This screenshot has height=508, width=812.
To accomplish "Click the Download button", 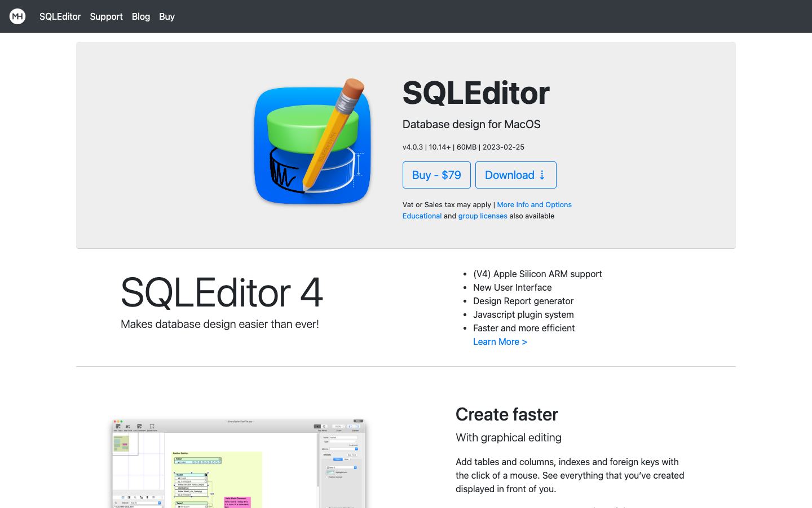I will (x=516, y=175).
